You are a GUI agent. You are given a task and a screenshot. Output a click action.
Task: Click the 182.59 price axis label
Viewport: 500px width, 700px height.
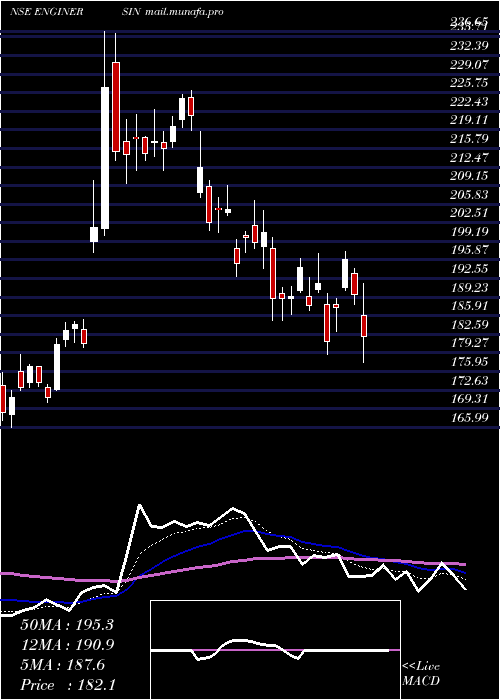pyautogui.click(x=467, y=324)
